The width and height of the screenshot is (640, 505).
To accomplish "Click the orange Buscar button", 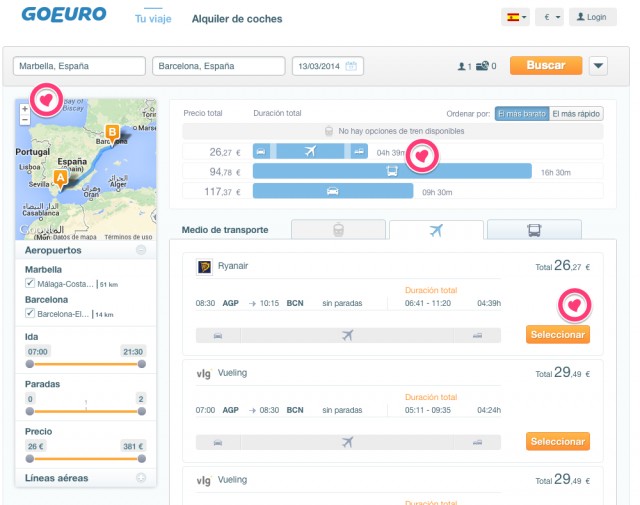I will coord(546,65).
